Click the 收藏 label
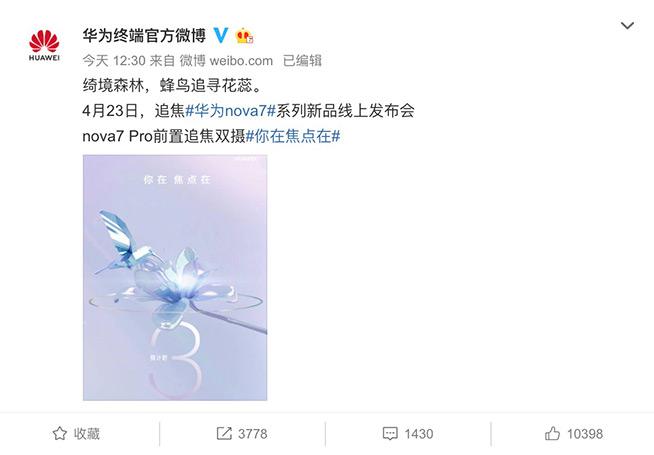 click(87, 434)
